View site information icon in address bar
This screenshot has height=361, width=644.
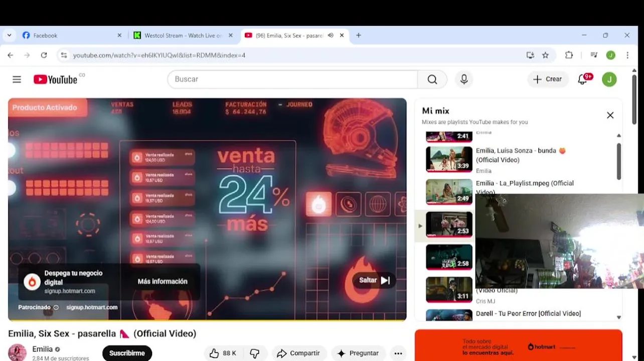tap(64, 55)
